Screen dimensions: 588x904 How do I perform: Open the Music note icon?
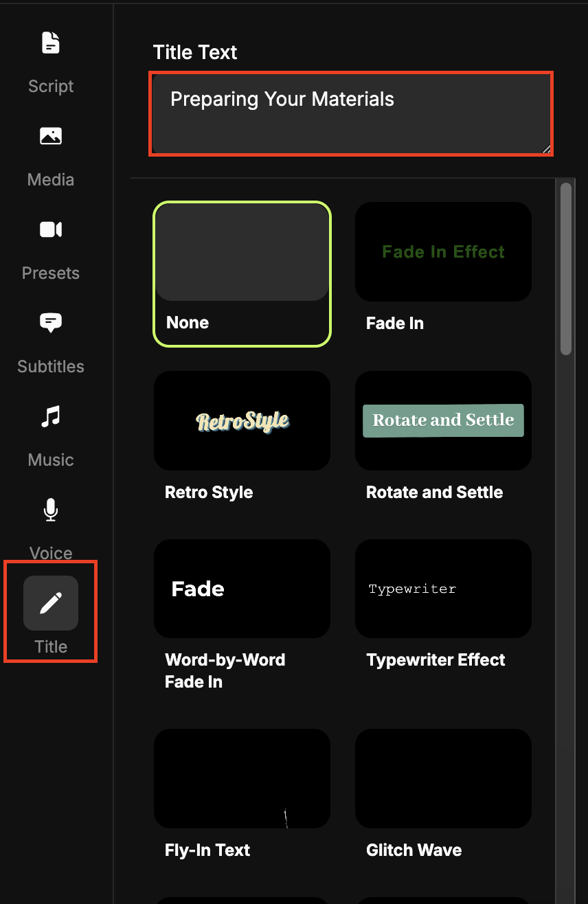pyautogui.click(x=51, y=416)
